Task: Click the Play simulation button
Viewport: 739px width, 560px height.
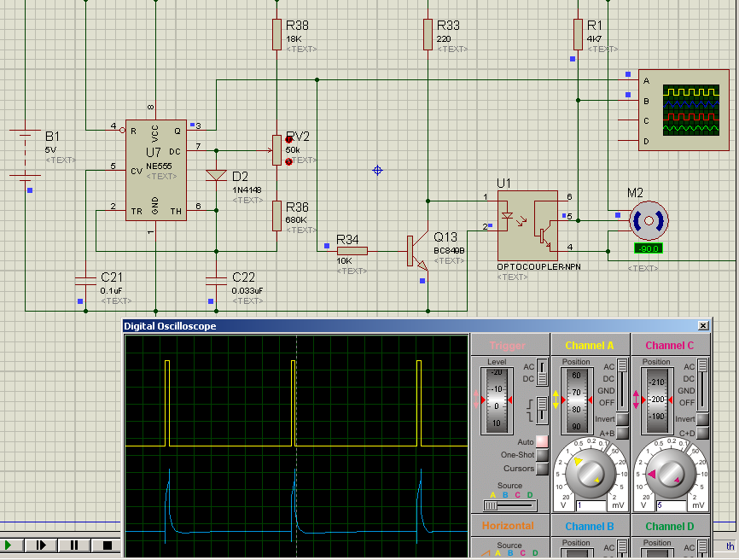Action: click(x=9, y=545)
